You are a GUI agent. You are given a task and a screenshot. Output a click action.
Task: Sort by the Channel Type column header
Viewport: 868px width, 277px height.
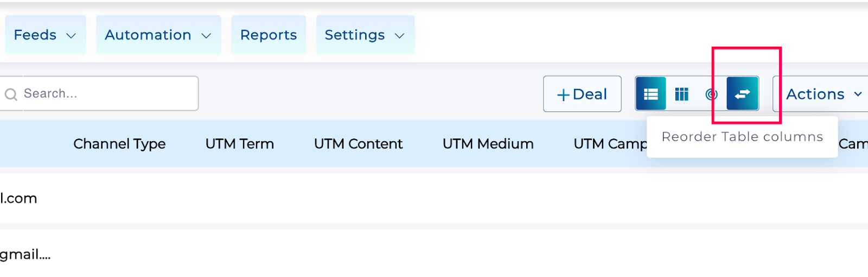tap(119, 144)
